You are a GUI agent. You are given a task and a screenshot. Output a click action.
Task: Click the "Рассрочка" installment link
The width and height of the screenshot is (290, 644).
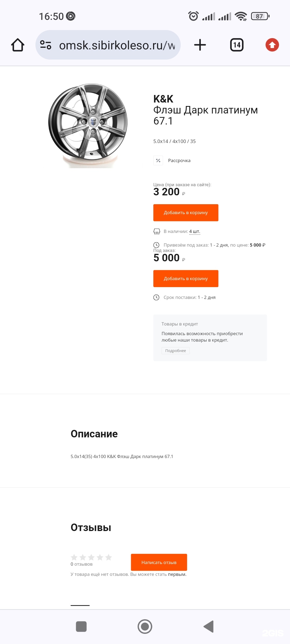pos(179,160)
